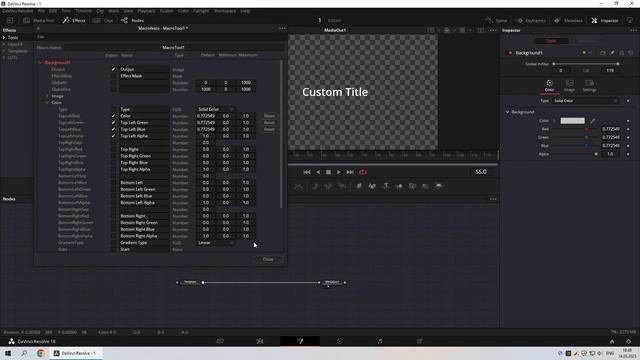Collapse Color group in macro tree
The height and width of the screenshot is (360, 640).
(x=47, y=102)
